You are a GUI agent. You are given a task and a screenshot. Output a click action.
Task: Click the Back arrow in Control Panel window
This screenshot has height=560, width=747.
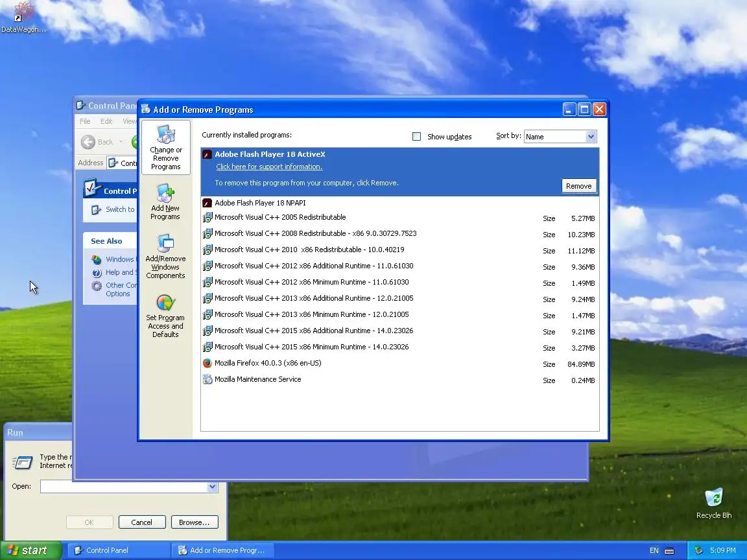point(88,142)
